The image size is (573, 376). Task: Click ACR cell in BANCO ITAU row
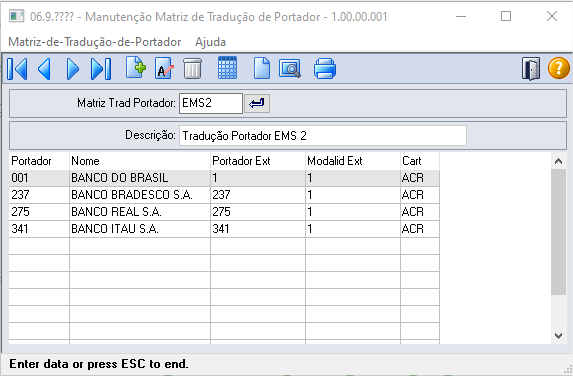pyautogui.click(x=420, y=229)
